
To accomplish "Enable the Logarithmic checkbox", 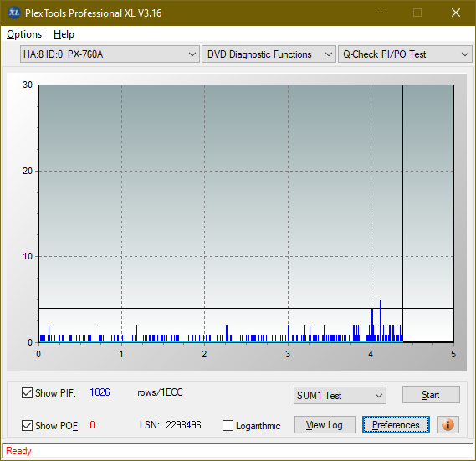I will 228,426.
